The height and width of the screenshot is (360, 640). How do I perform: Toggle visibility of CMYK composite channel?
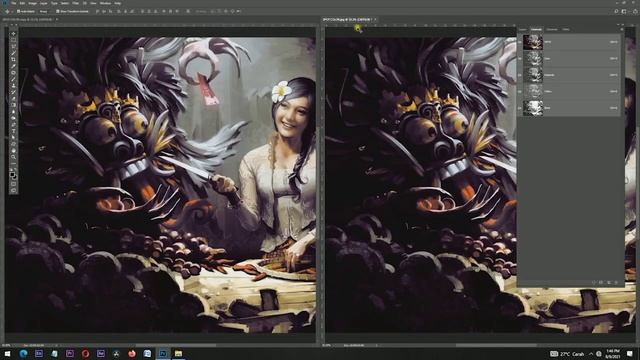click(x=520, y=42)
